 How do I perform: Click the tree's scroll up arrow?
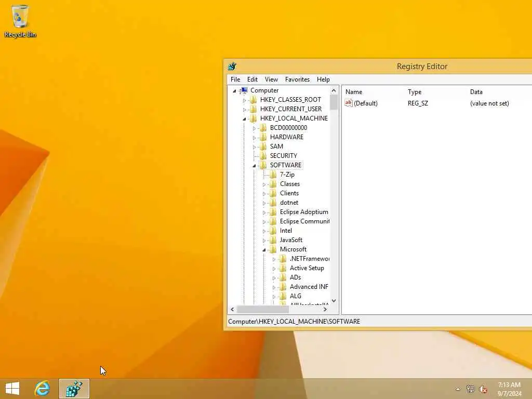pos(334,90)
